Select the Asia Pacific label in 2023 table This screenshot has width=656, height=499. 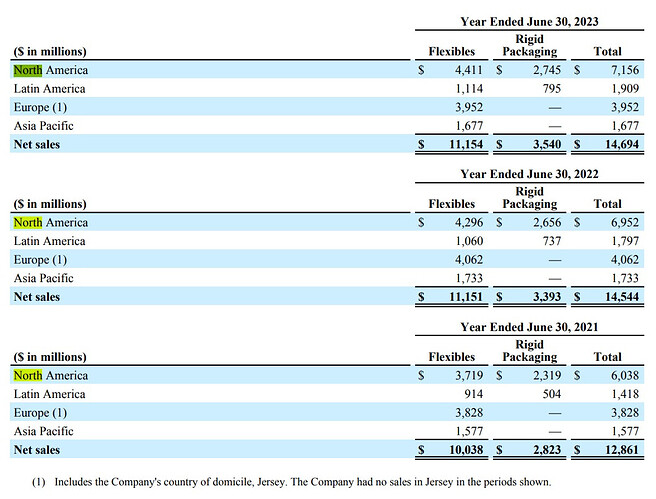tap(44, 126)
